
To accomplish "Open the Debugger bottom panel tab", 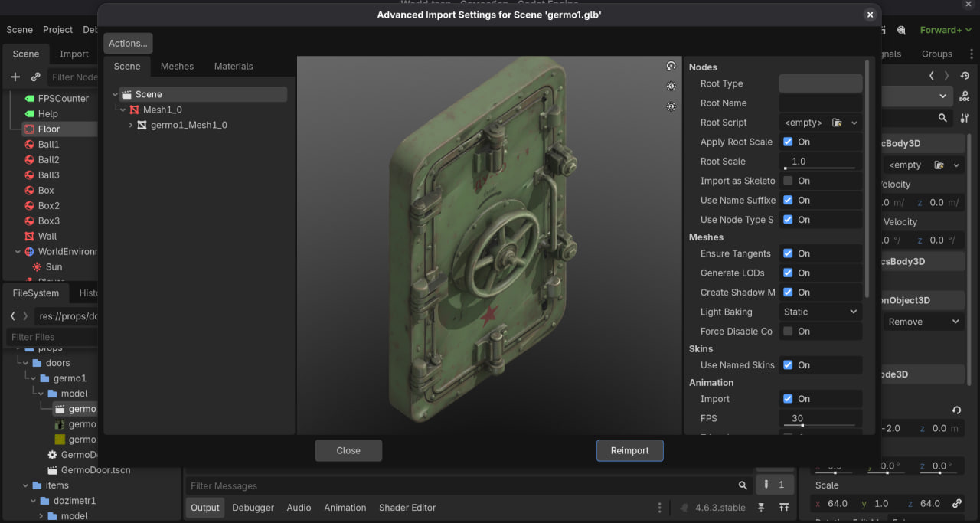I will click(253, 508).
